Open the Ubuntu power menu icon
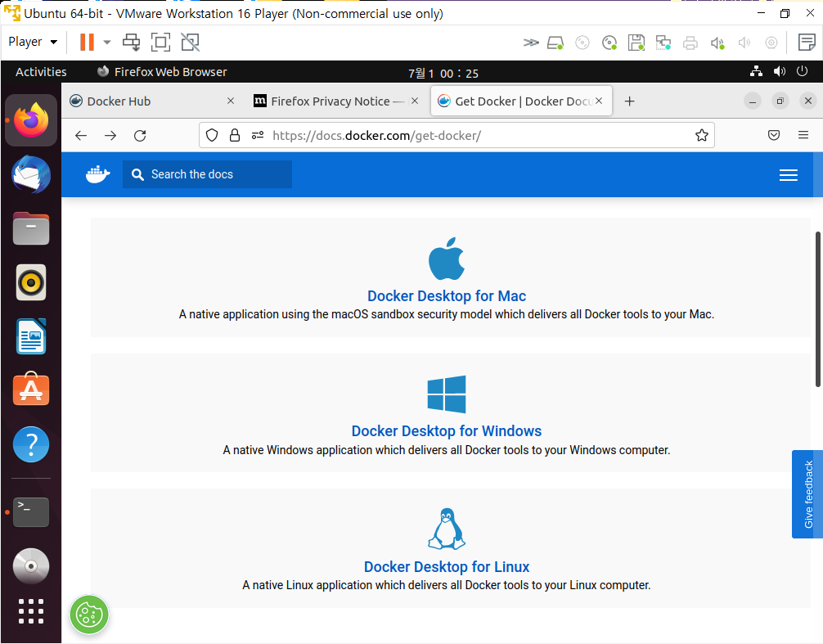This screenshot has height=644, width=823. (802, 71)
